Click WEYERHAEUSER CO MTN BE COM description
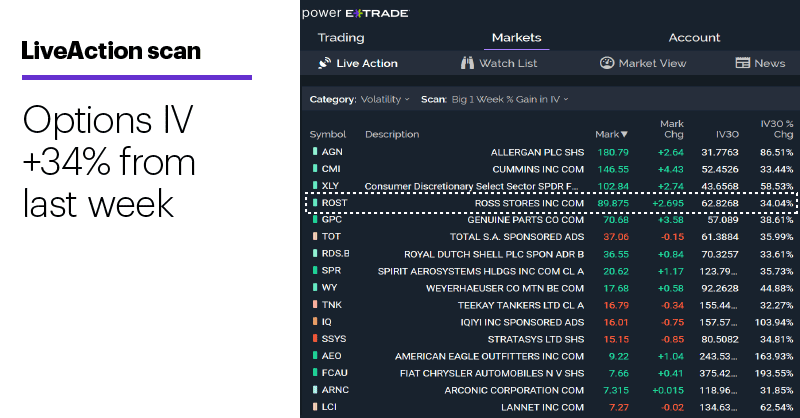Viewport: 800px width, 418px height. click(505, 288)
